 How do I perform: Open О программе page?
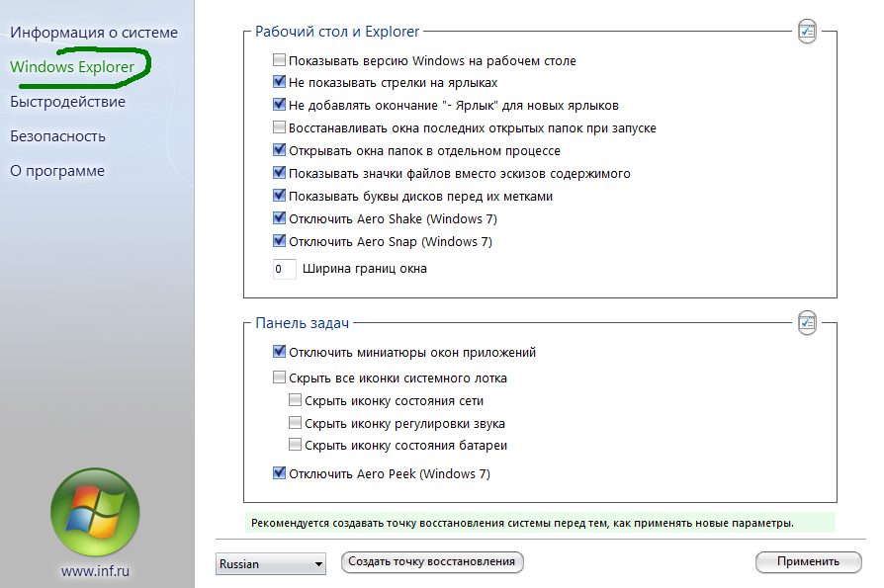[57, 171]
